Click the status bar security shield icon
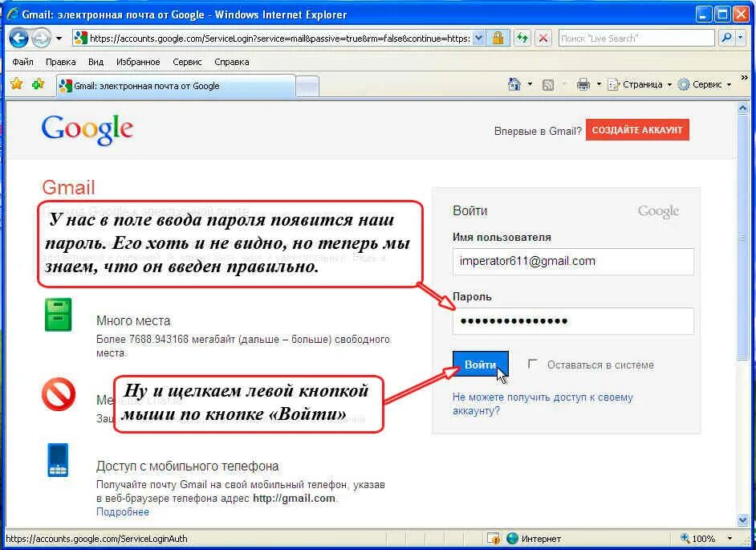 [x=494, y=539]
